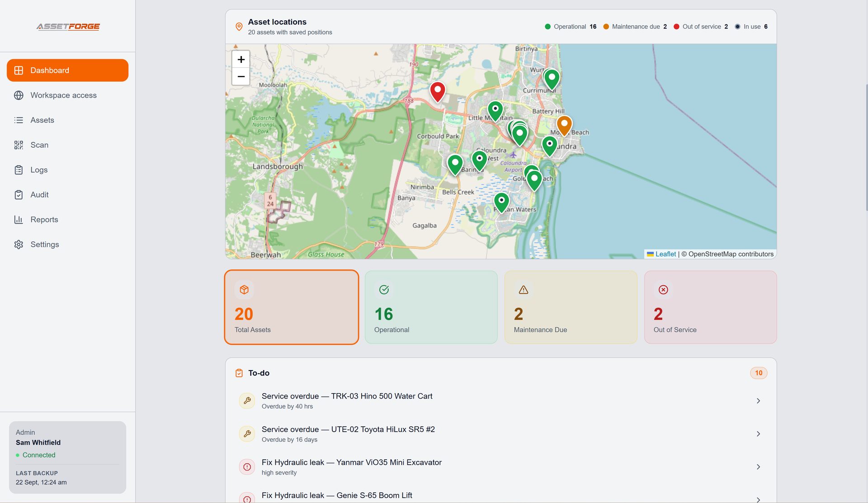The image size is (868, 503).
Task: Click the Settings gear icon
Action: coord(19,244)
